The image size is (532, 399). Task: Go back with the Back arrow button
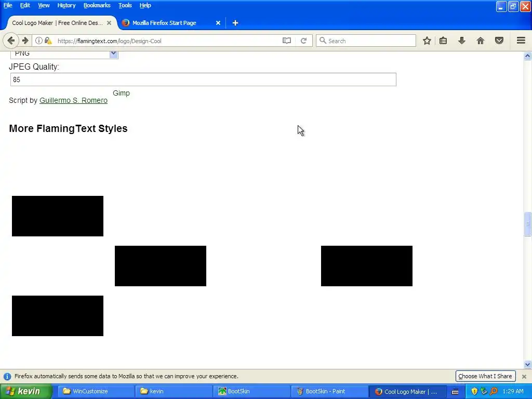11,41
